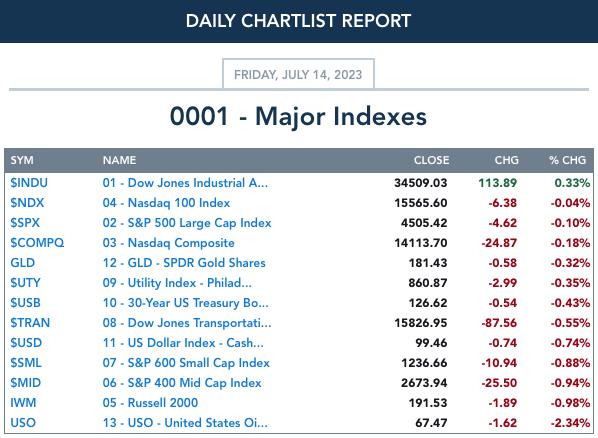The image size is (598, 438).
Task: Sort by the % CHG column header
Action: pos(567,160)
